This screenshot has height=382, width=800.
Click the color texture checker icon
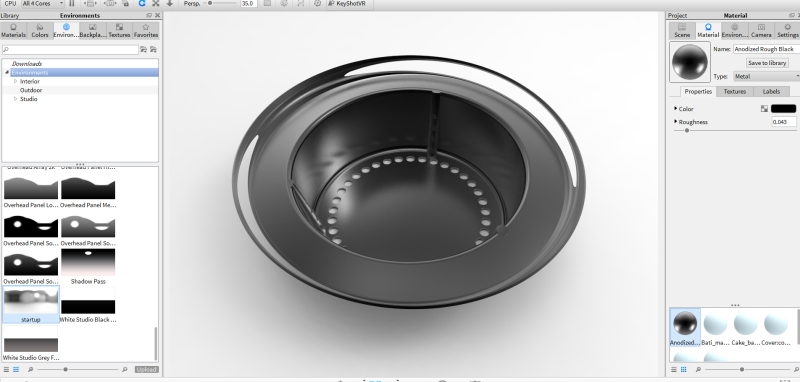[764, 109]
